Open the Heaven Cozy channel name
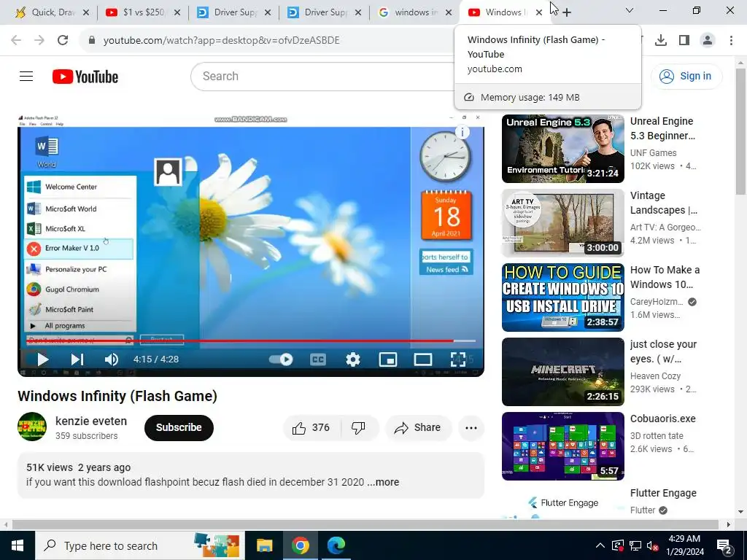The width and height of the screenshot is (747, 560). point(655,376)
